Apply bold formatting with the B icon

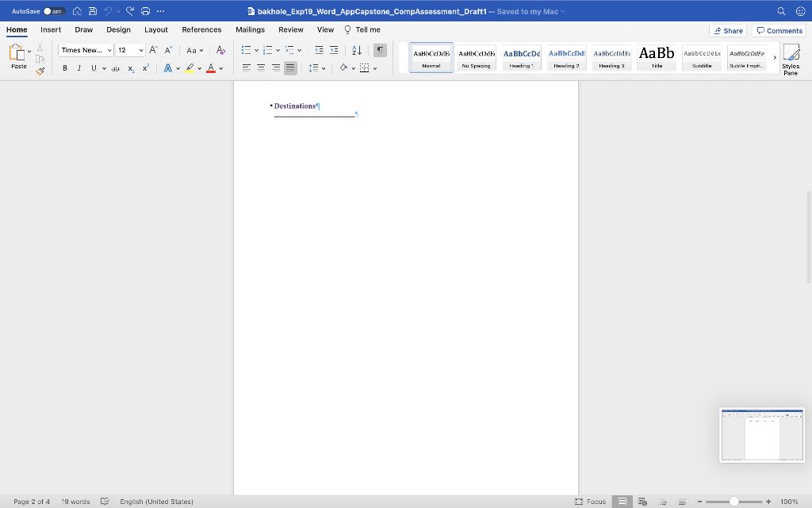(x=65, y=68)
